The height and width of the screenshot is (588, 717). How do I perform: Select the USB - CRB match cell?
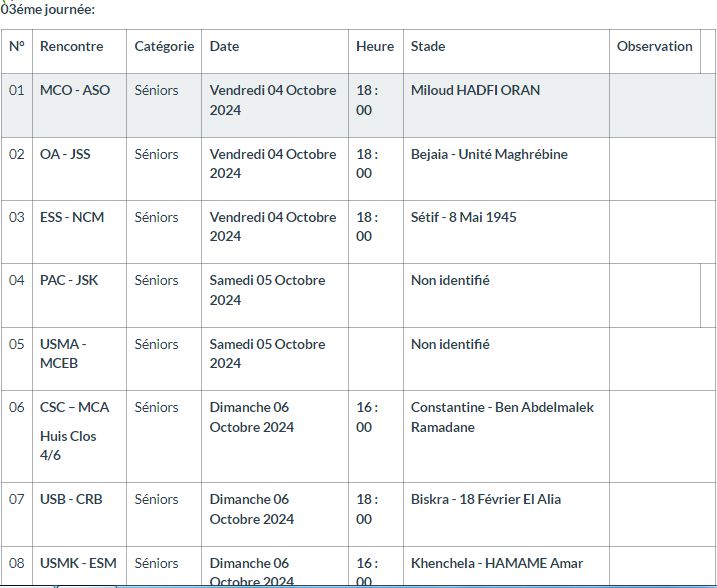click(71, 499)
